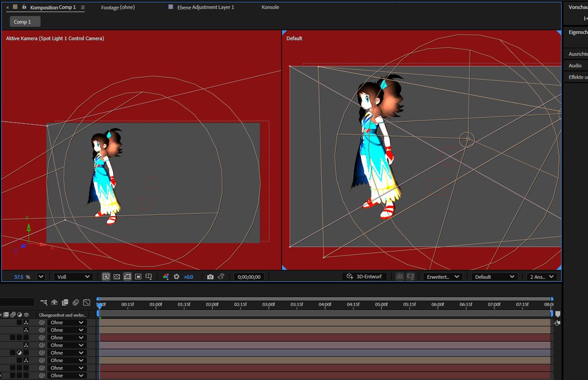The width and height of the screenshot is (588, 380).
Task: Switch to the Footage (ohne) tab
Action: tap(118, 7)
